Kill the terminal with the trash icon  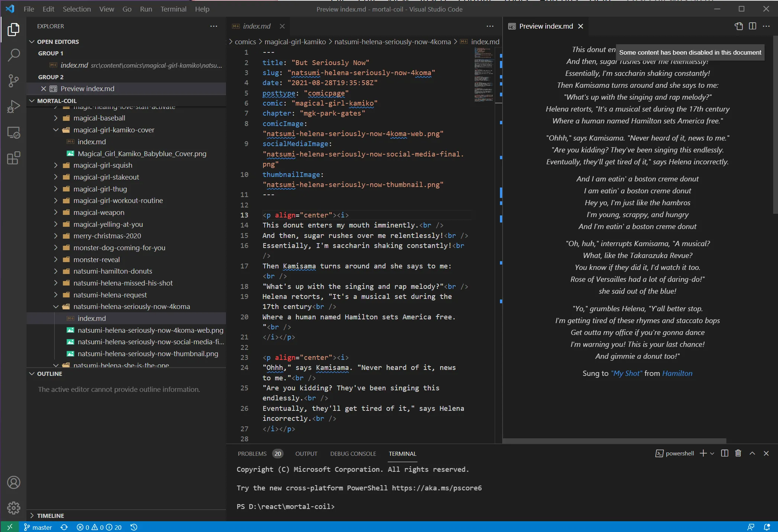pyautogui.click(x=738, y=453)
